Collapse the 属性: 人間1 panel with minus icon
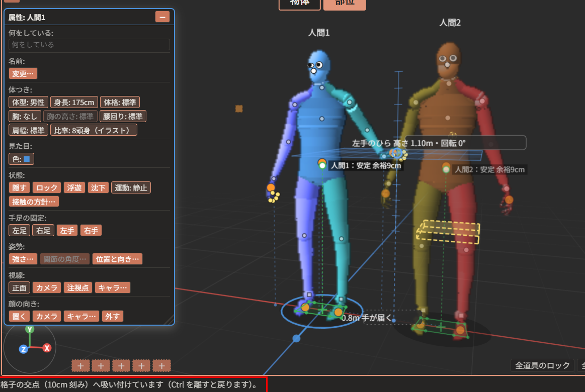The height and width of the screenshot is (392, 585). click(162, 17)
